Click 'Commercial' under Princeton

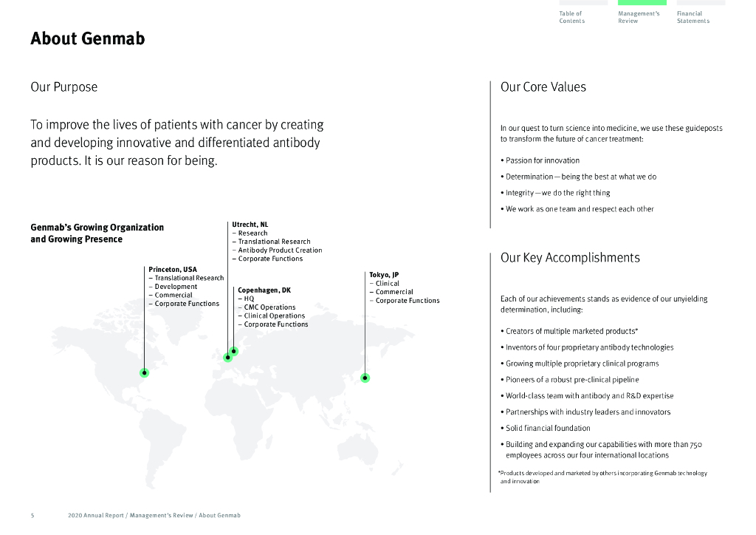click(x=171, y=295)
